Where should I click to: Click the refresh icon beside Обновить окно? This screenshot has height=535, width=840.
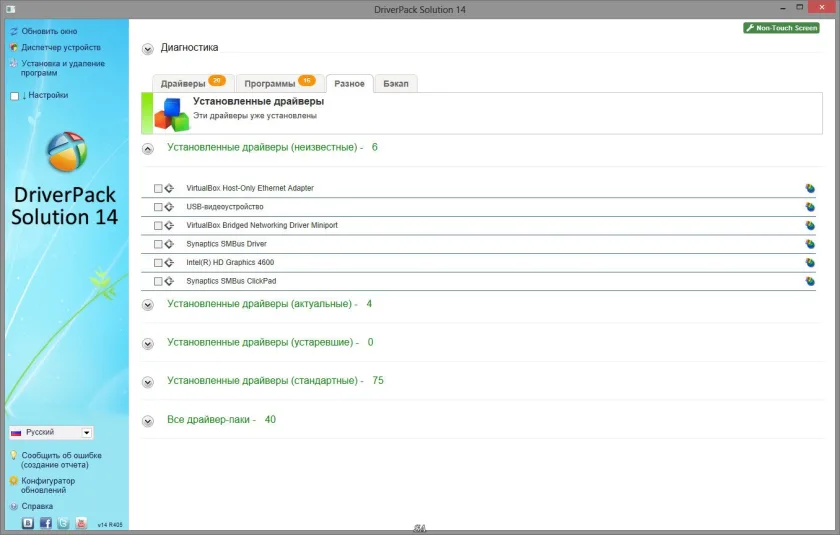[14, 31]
